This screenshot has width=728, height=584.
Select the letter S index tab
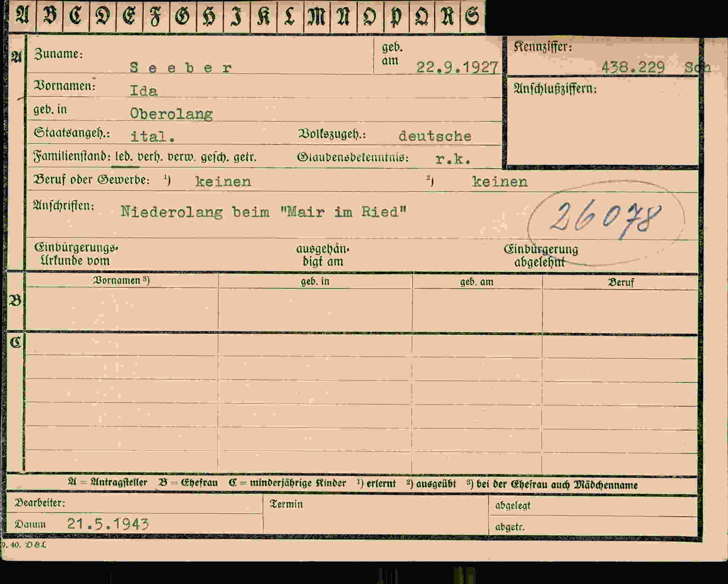(x=473, y=16)
